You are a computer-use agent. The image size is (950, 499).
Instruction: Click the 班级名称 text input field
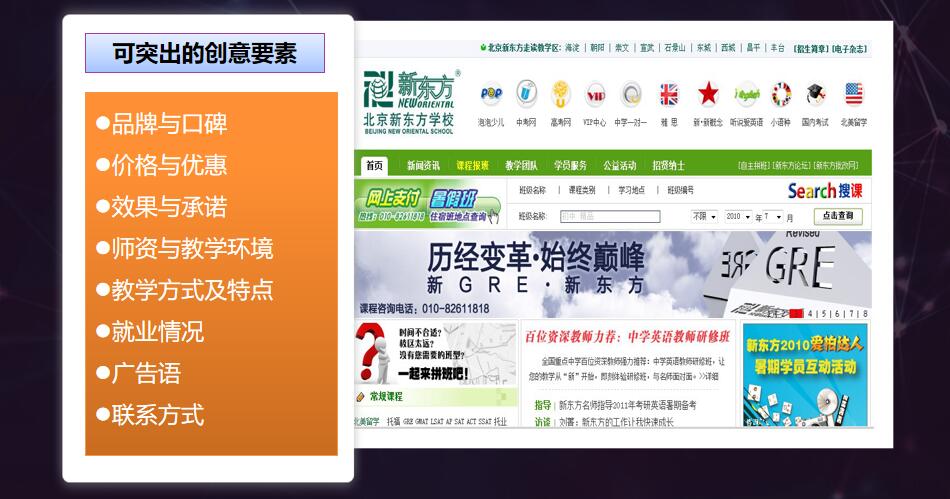610,216
